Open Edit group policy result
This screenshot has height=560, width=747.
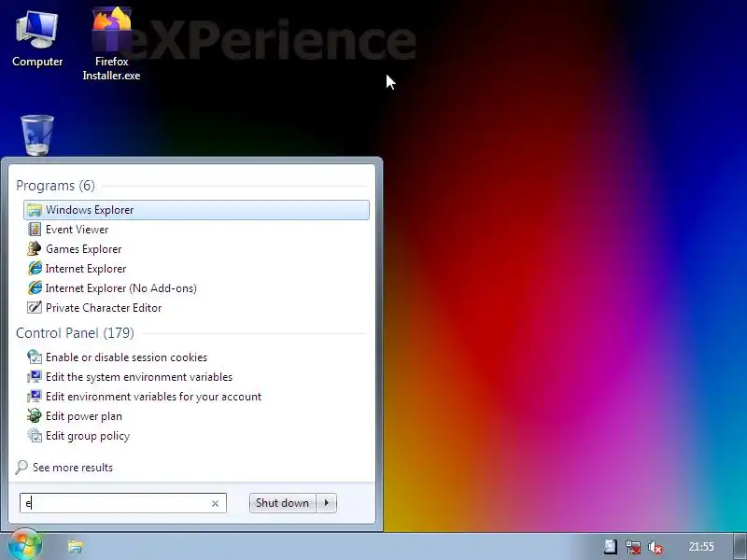tap(196, 435)
